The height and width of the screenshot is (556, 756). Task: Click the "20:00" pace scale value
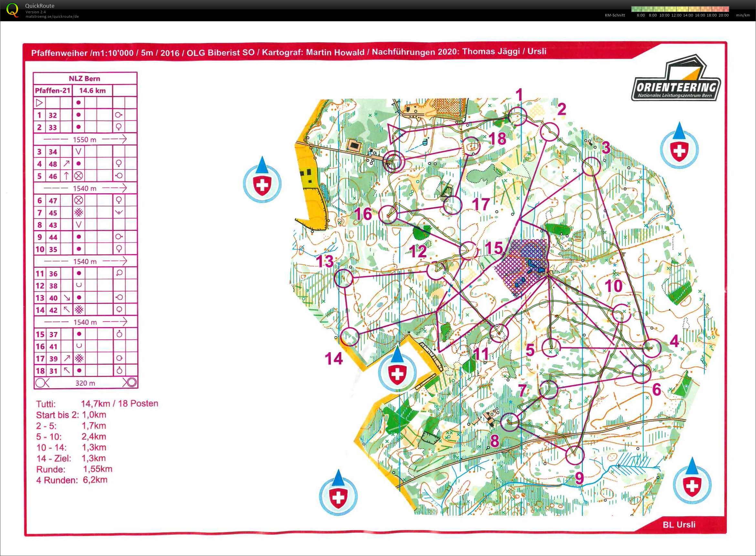pyautogui.click(x=723, y=15)
